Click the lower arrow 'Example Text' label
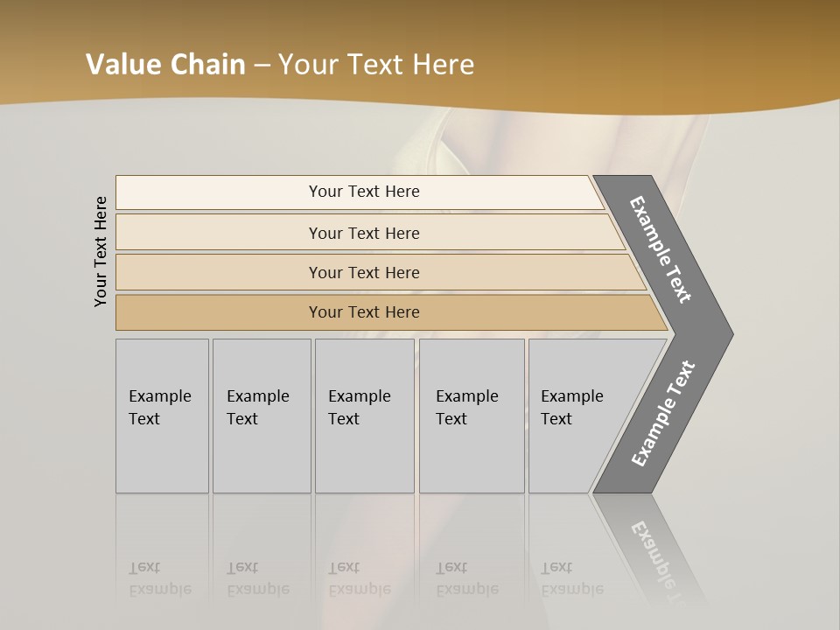 [x=662, y=414]
